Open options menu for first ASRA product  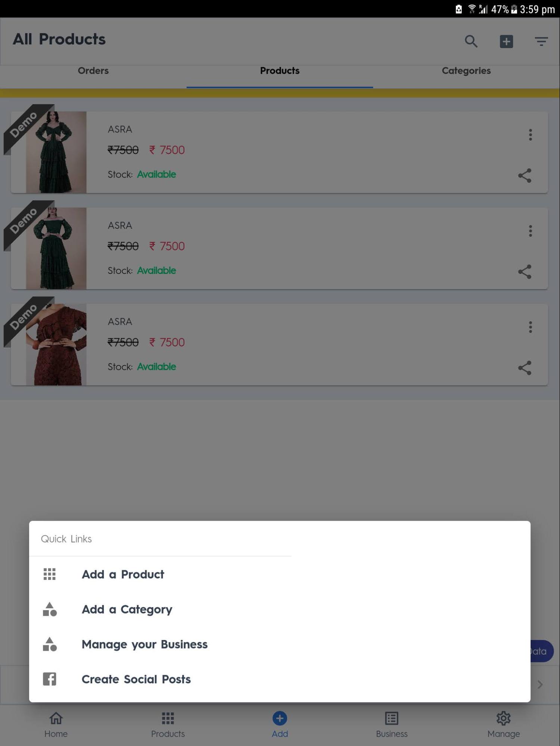(530, 135)
